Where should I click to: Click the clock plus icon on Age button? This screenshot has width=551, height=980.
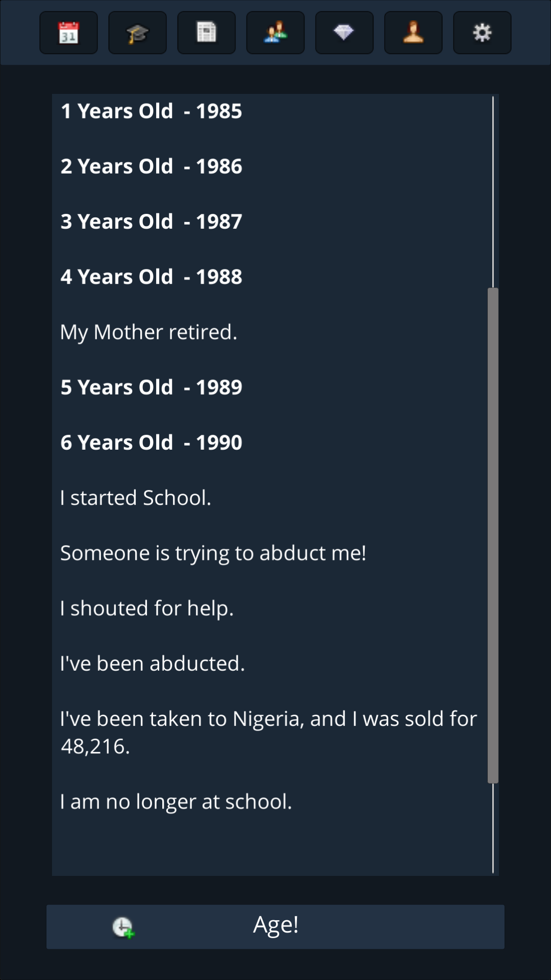[x=123, y=927]
